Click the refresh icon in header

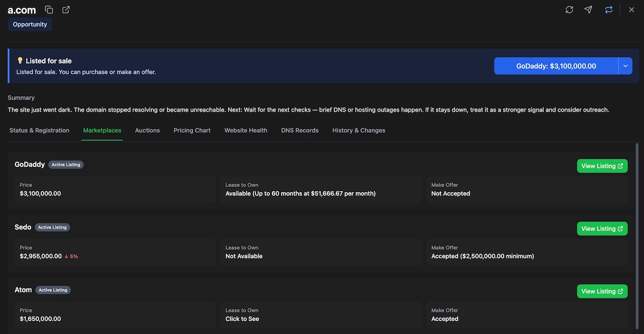569,10
